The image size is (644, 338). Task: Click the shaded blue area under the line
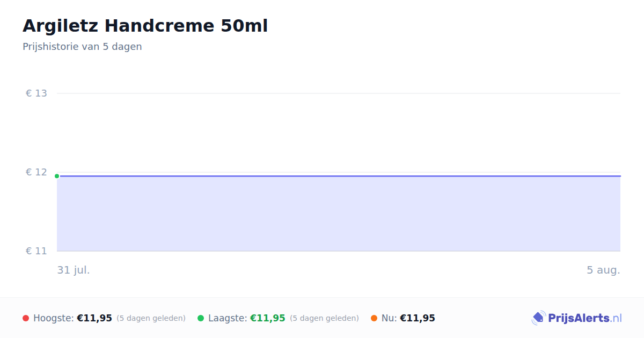(339, 214)
